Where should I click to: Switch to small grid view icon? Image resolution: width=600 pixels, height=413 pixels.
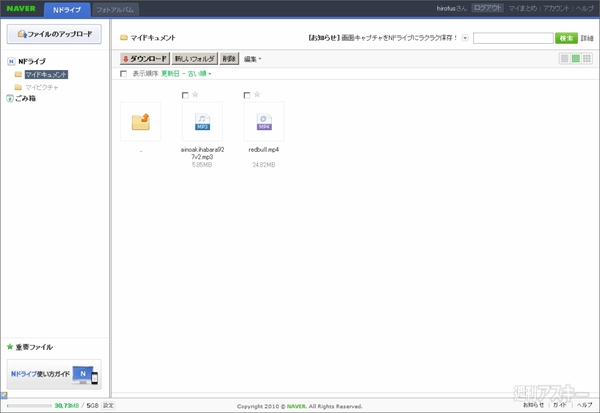[x=587, y=59]
